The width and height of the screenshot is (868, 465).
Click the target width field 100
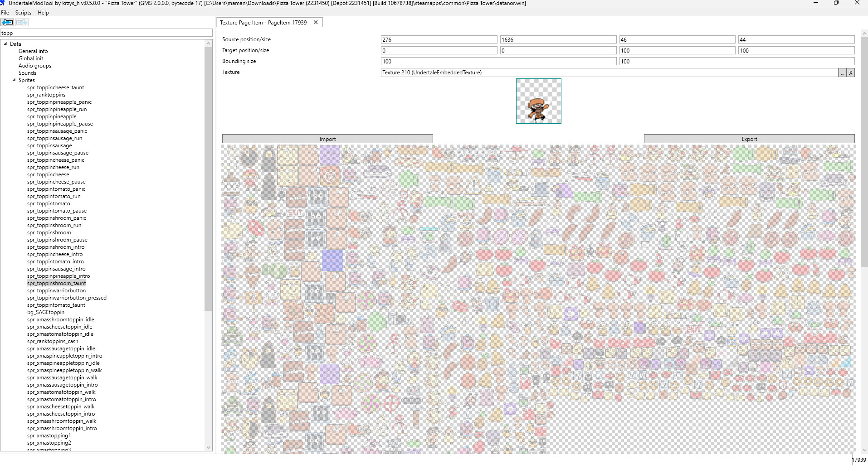pyautogui.click(x=677, y=51)
